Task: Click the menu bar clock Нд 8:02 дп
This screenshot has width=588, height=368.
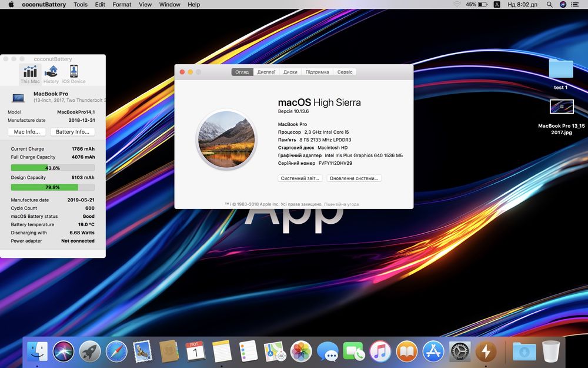Action: 522,5
